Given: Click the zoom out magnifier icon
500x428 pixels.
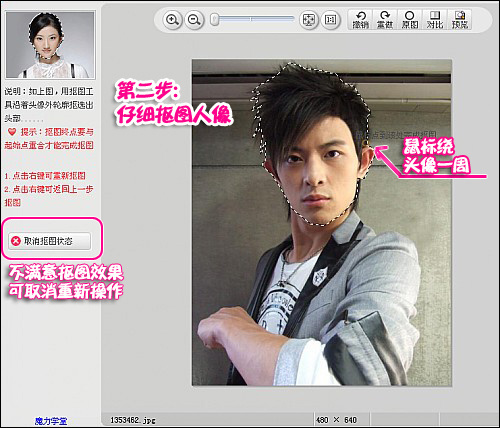Looking at the screenshot, I should [x=194, y=20].
